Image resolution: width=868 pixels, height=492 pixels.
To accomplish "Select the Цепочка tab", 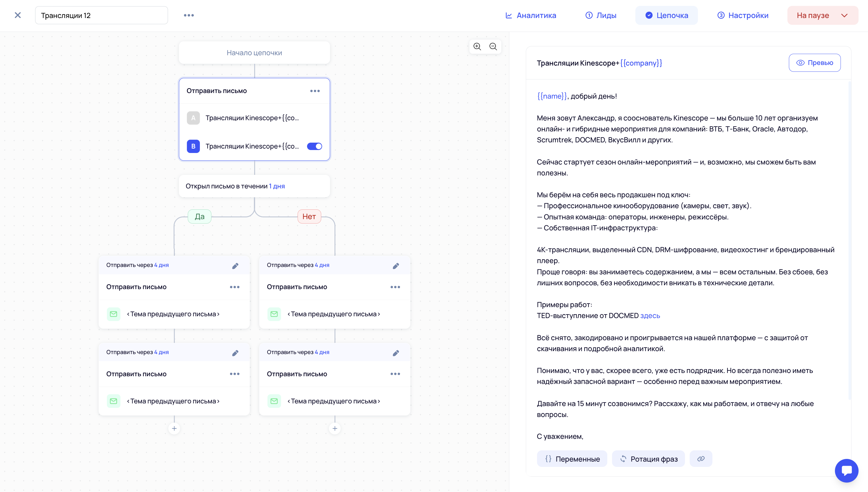I will (x=666, y=15).
